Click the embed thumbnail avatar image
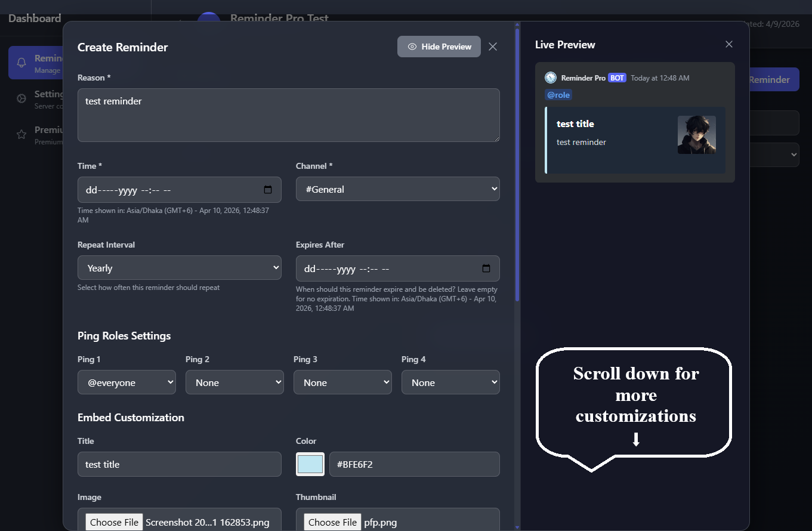 [x=697, y=135]
